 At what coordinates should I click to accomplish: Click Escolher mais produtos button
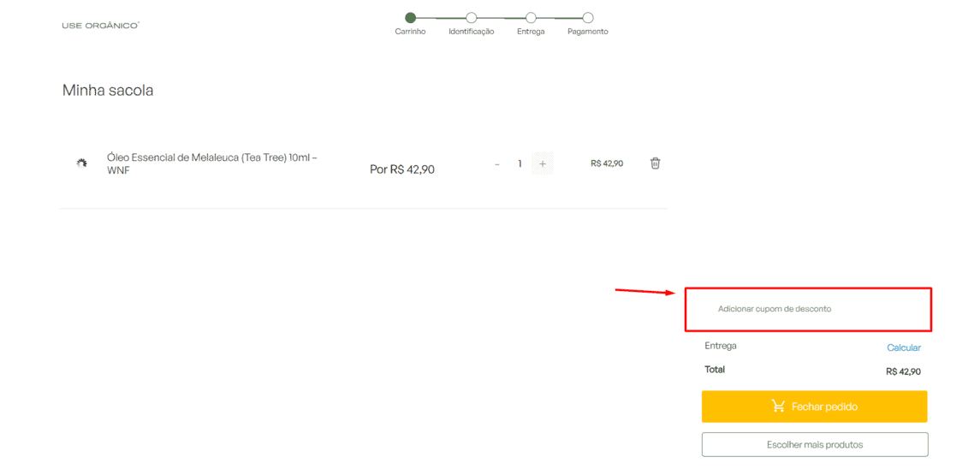814,445
